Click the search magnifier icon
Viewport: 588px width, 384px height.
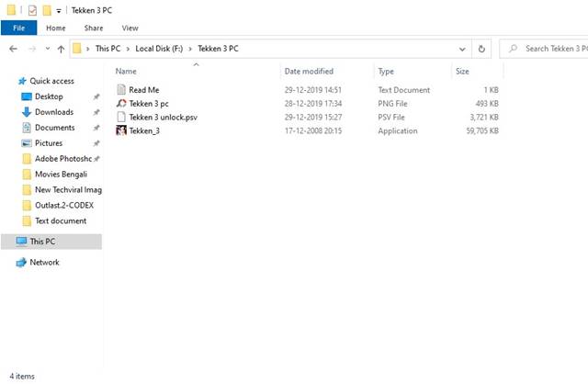click(513, 49)
